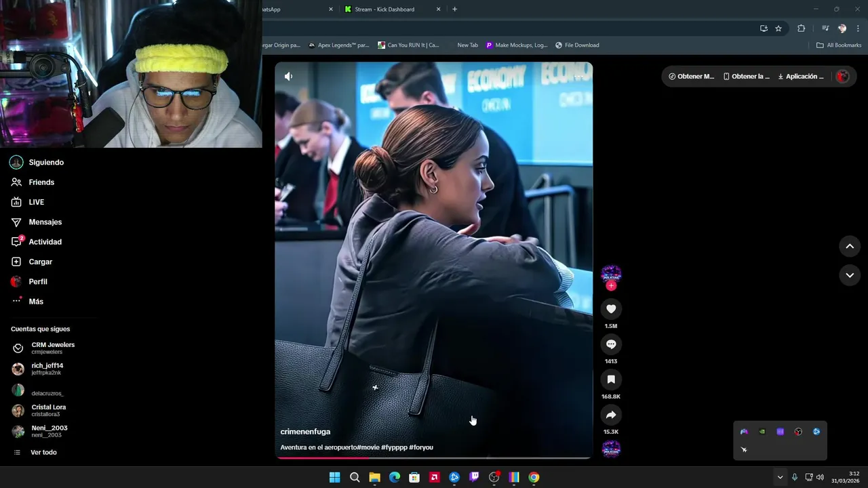
Task: Expand the Más options
Action: click(27, 302)
